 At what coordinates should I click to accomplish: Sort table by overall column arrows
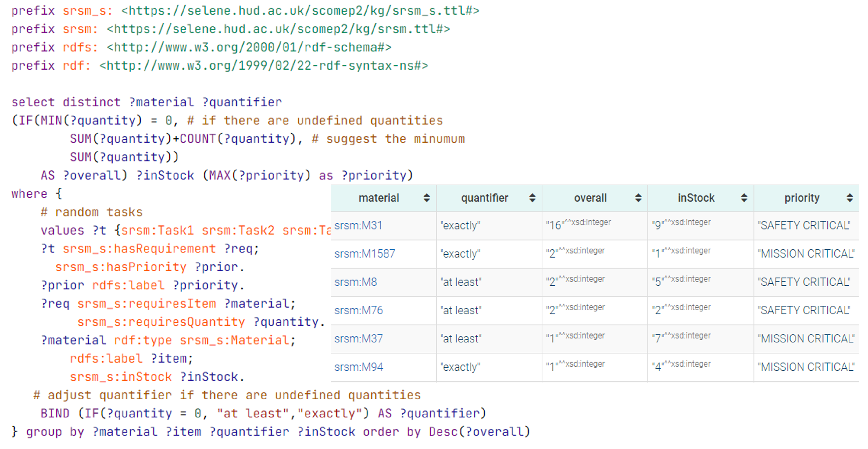638,198
